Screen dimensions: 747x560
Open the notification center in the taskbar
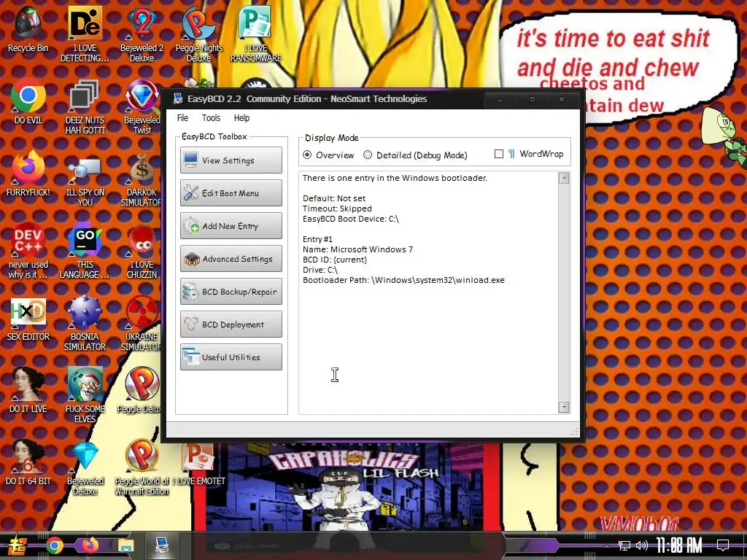click(723, 545)
